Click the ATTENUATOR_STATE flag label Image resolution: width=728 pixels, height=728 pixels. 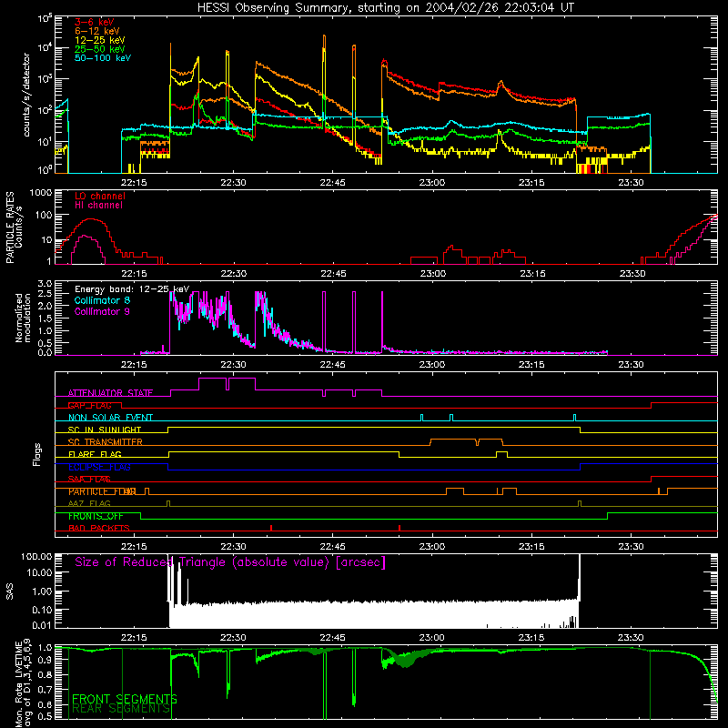[110, 393]
